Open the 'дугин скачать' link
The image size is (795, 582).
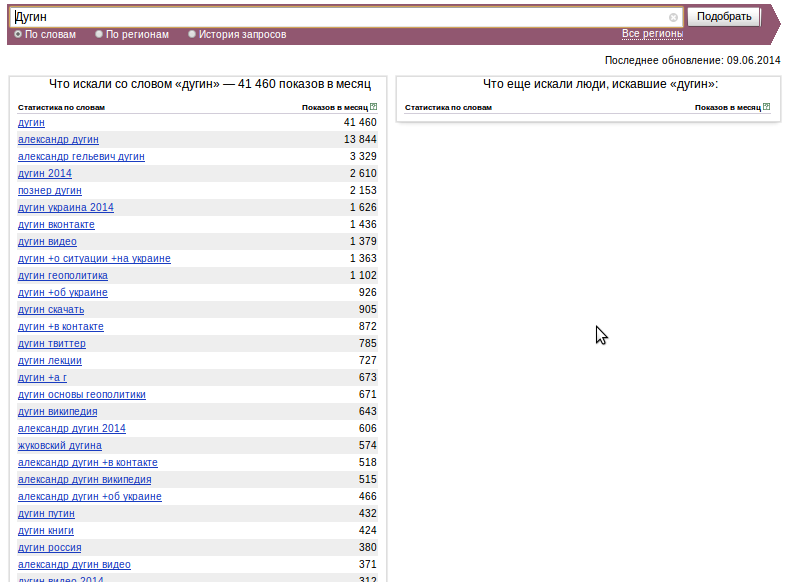(x=51, y=310)
